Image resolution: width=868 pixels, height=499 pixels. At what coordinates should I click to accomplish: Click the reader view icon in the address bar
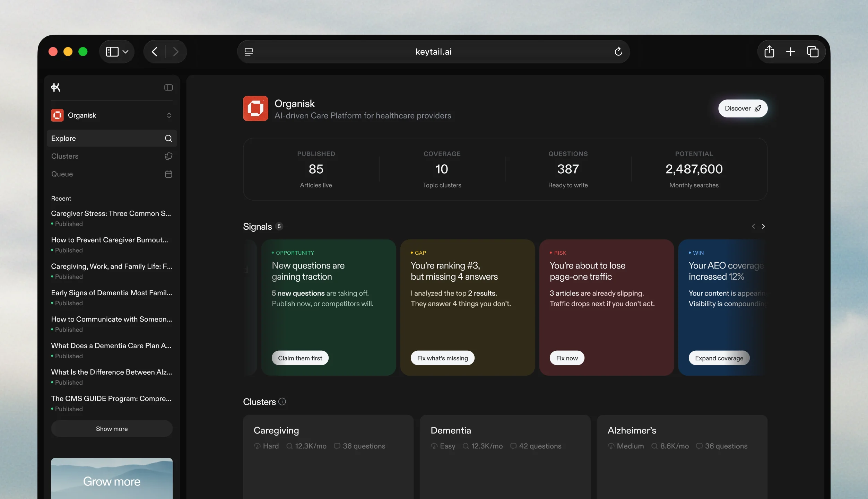tap(249, 51)
